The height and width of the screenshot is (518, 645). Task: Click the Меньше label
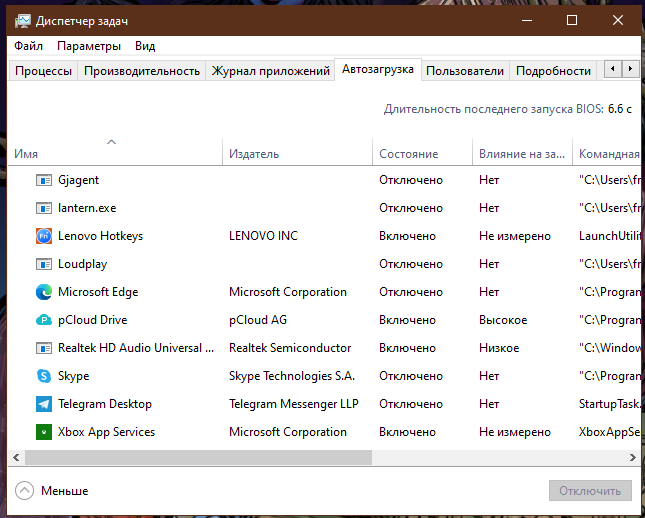65,490
